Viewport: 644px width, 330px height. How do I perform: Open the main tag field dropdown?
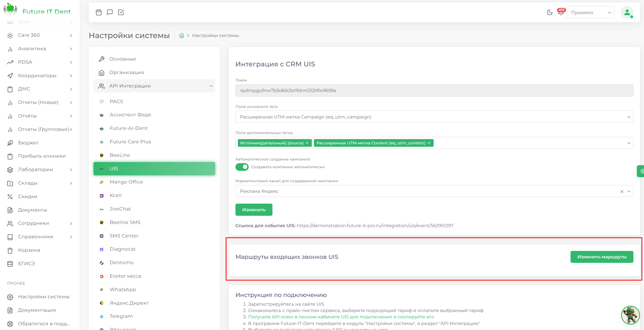point(434,117)
